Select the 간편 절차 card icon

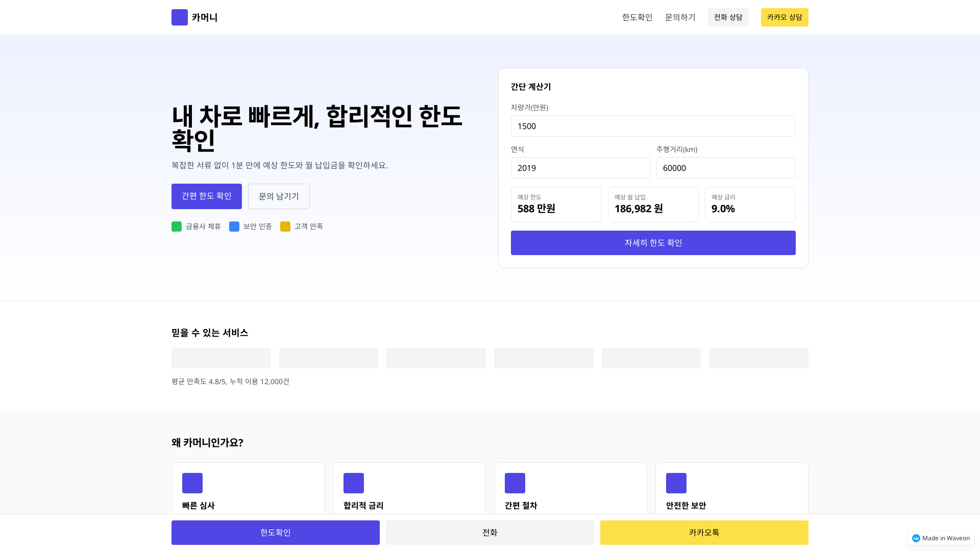(515, 483)
